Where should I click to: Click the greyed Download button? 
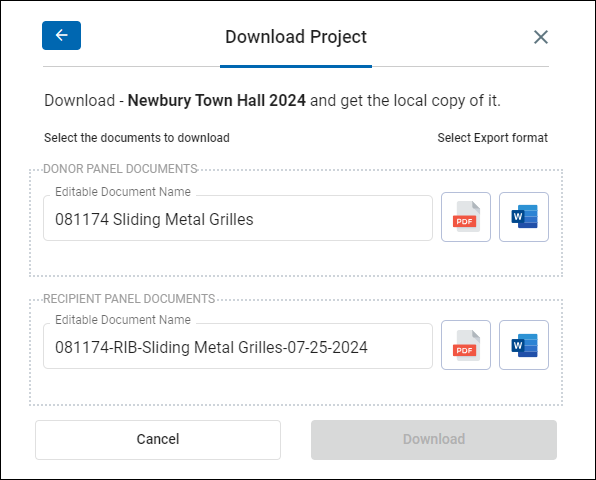click(x=434, y=440)
